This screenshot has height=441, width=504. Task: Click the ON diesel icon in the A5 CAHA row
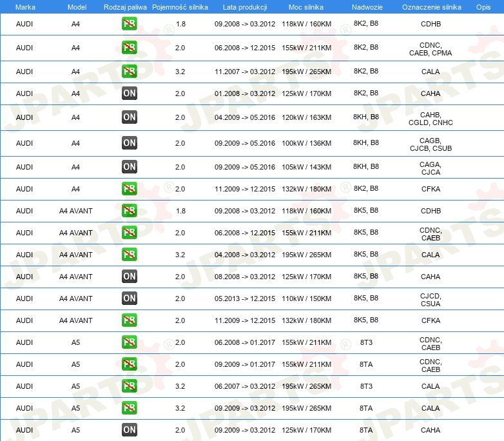[129, 430]
